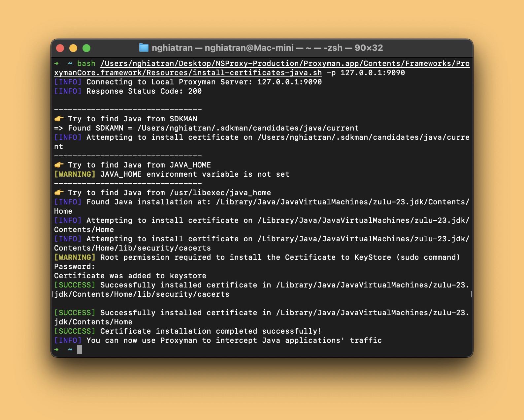The width and height of the screenshot is (524, 420).
Task: Click the "Certificate was added to keystore" line
Action: click(130, 276)
